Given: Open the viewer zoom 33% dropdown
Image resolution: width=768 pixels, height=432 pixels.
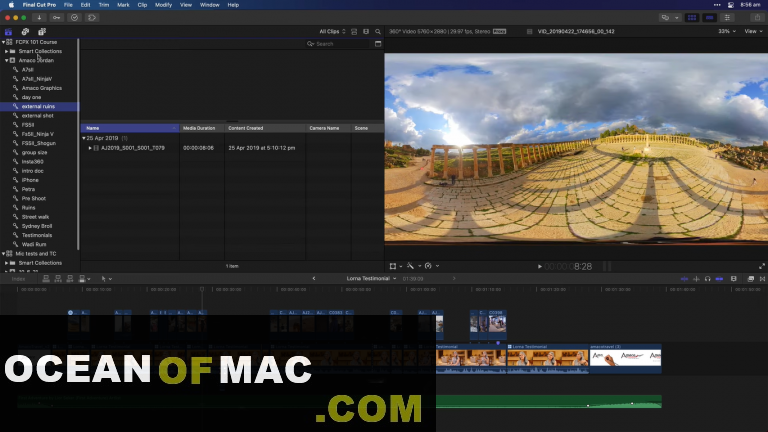Looking at the screenshot, I should coord(725,32).
